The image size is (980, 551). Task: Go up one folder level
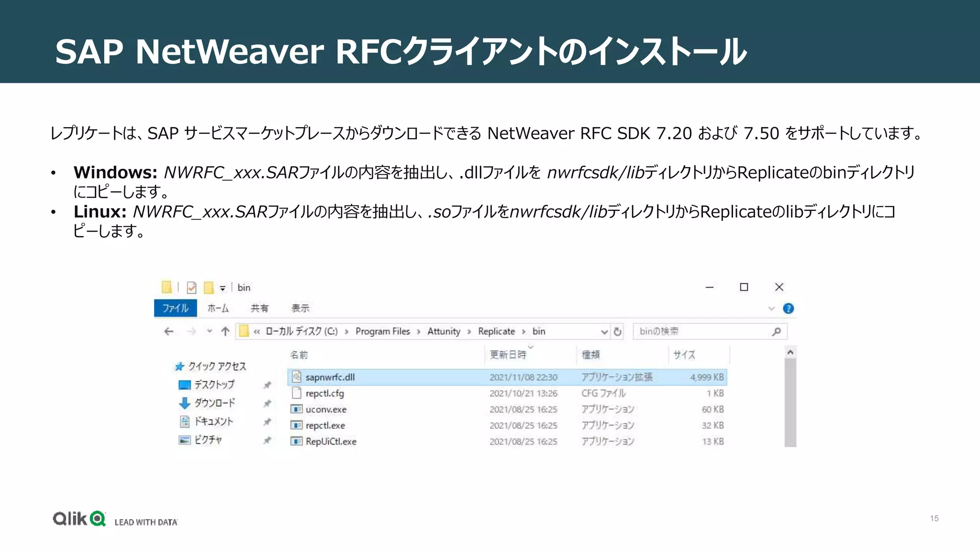(x=225, y=331)
